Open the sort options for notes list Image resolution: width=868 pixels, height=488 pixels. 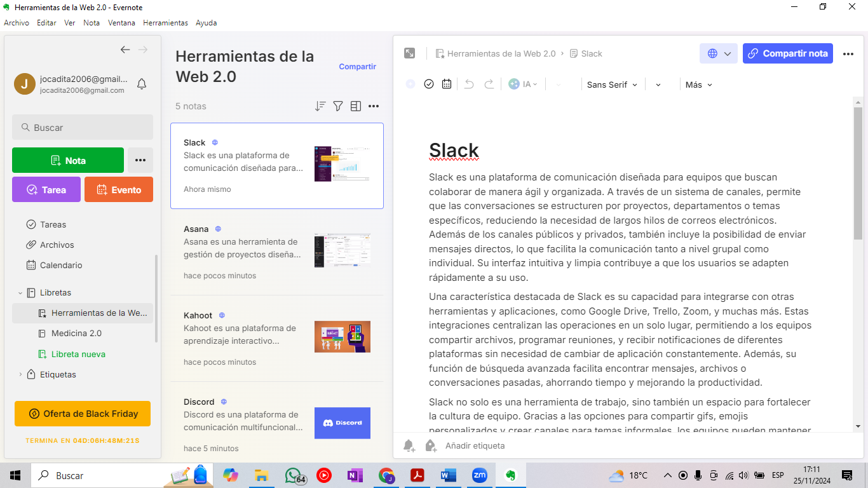tap(320, 106)
